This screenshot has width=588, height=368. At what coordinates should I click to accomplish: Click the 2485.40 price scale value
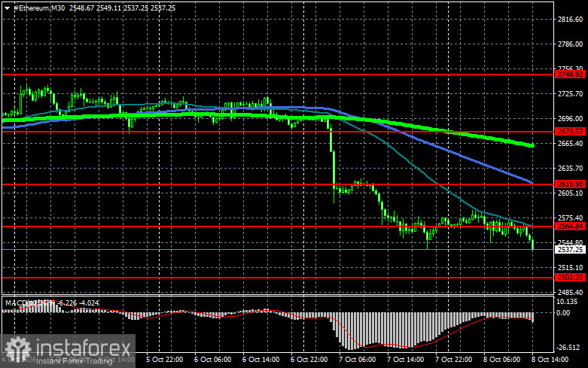(x=570, y=292)
